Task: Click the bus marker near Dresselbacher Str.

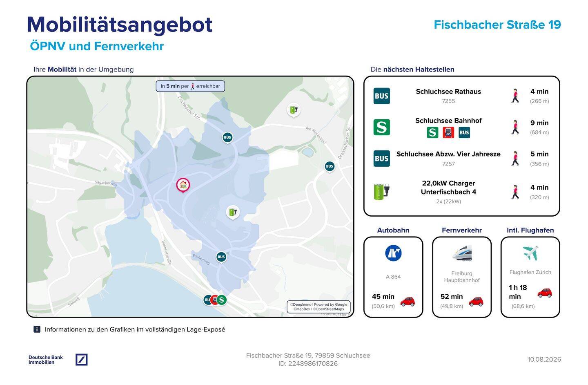Action: pos(330,166)
